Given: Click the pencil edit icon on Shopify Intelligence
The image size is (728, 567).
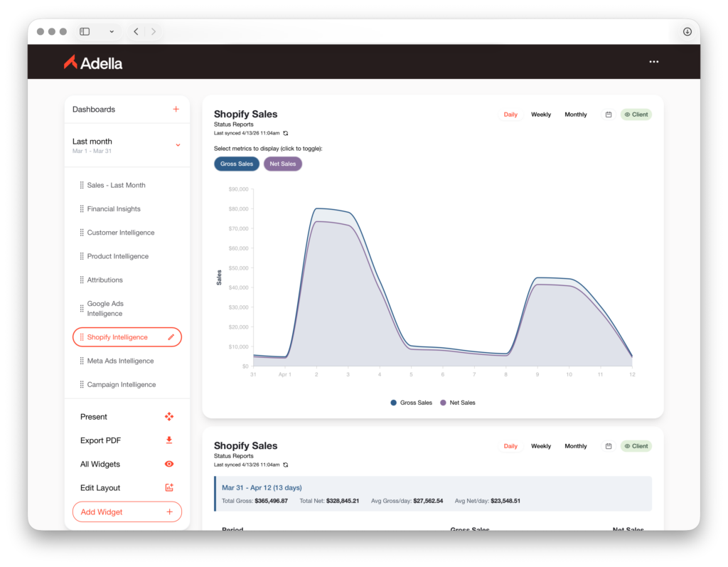Looking at the screenshot, I should [x=171, y=337].
